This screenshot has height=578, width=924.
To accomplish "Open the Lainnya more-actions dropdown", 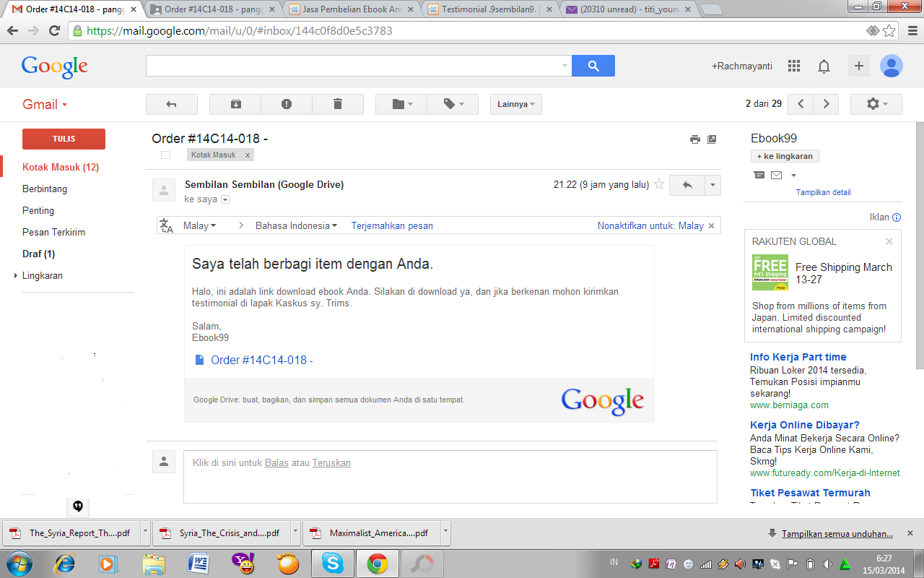I will tap(516, 104).
